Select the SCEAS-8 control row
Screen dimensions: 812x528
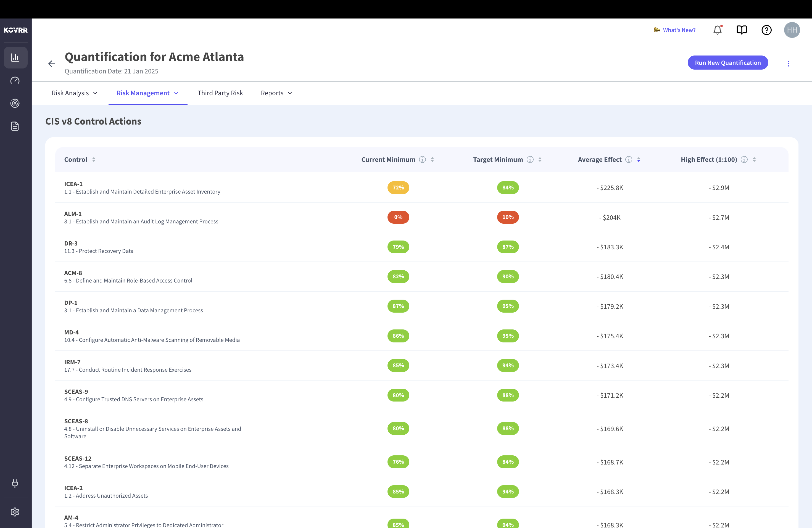click(422, 429)
